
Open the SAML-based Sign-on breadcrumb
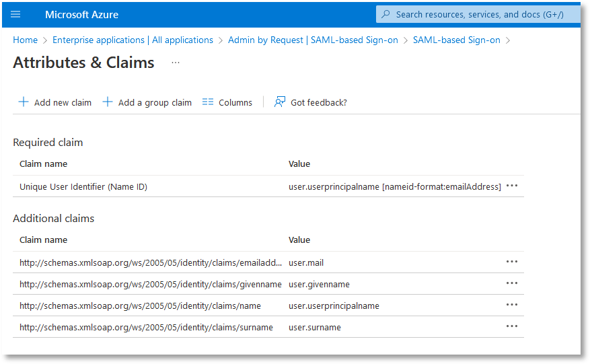tap(456, 40)
